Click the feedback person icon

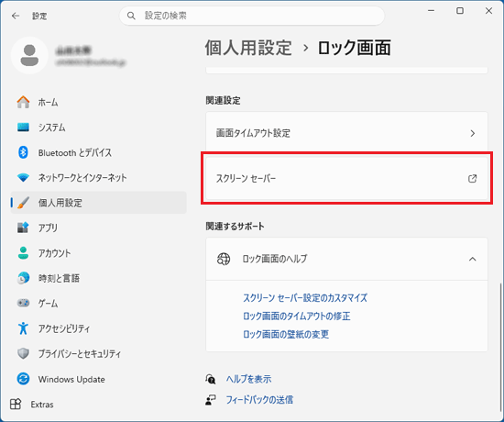[211, 400]
